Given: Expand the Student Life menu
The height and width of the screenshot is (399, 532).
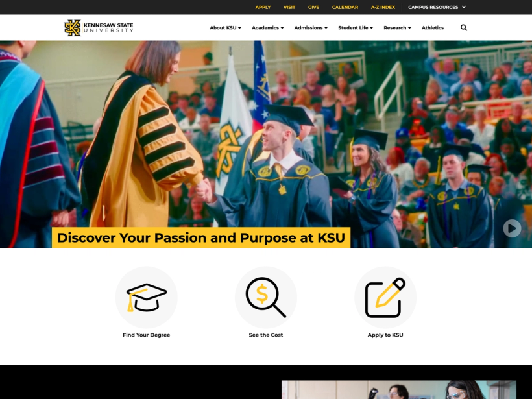Looking at the screenshot, I should (356, 27).
